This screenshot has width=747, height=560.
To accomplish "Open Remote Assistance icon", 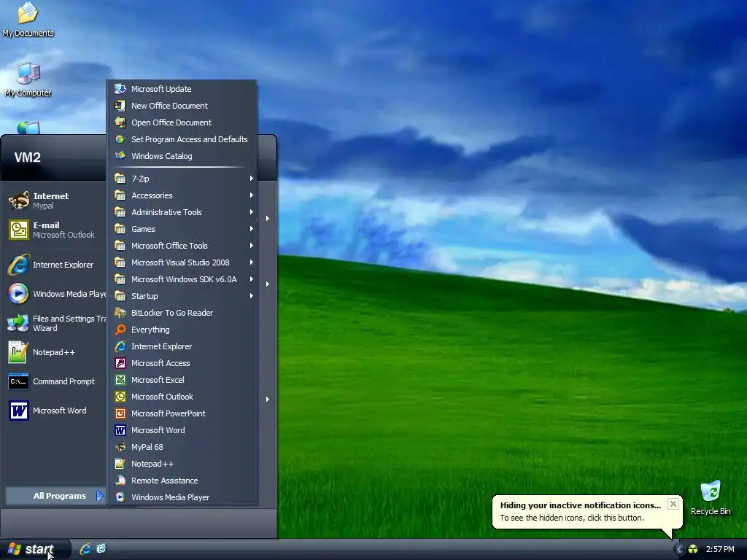I will [120, 481].
